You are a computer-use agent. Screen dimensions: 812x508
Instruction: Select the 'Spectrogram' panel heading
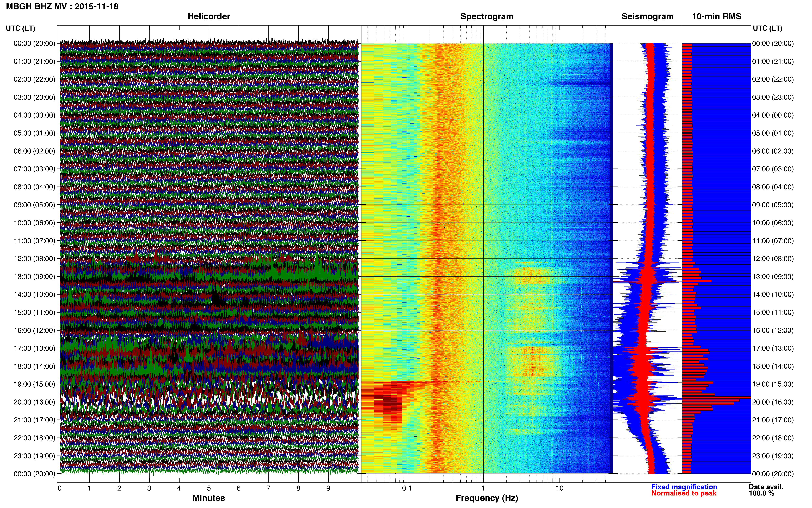click(487, 16)
